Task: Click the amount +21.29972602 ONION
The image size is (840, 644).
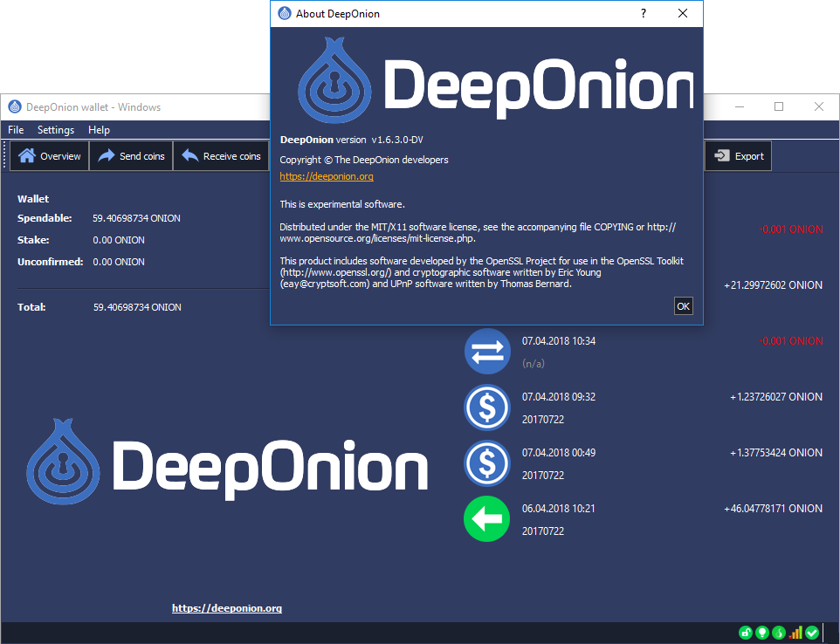Action: 773,285
